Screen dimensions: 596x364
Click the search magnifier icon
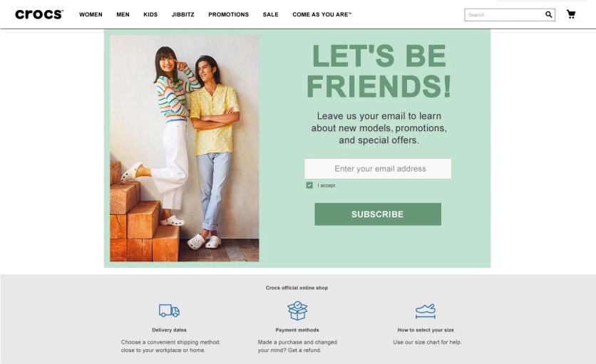tap(548, 14)
